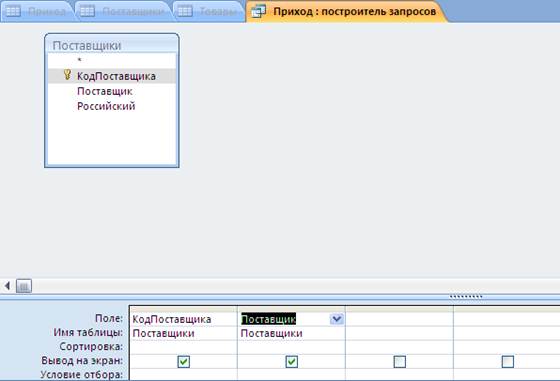Click the Сортировка: row label

[91, 346]
